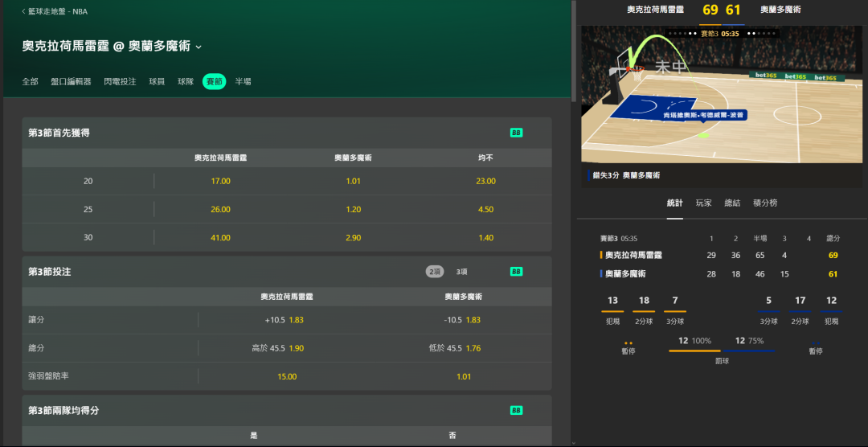Select the 全部 tab

(30, 81)
